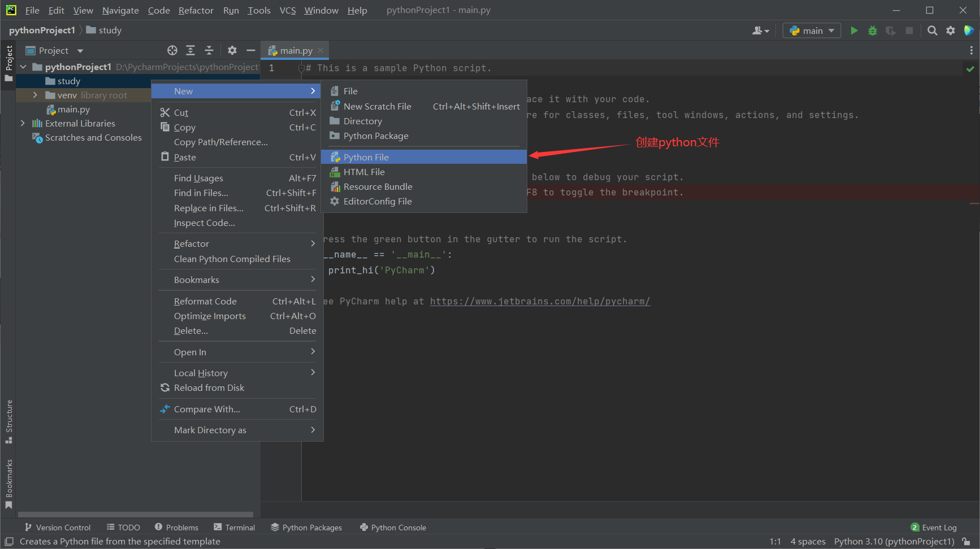This screenshot has width=980, height=549.
Task: Collapse the pythonProject1 root node
Action: click(23, 67)
